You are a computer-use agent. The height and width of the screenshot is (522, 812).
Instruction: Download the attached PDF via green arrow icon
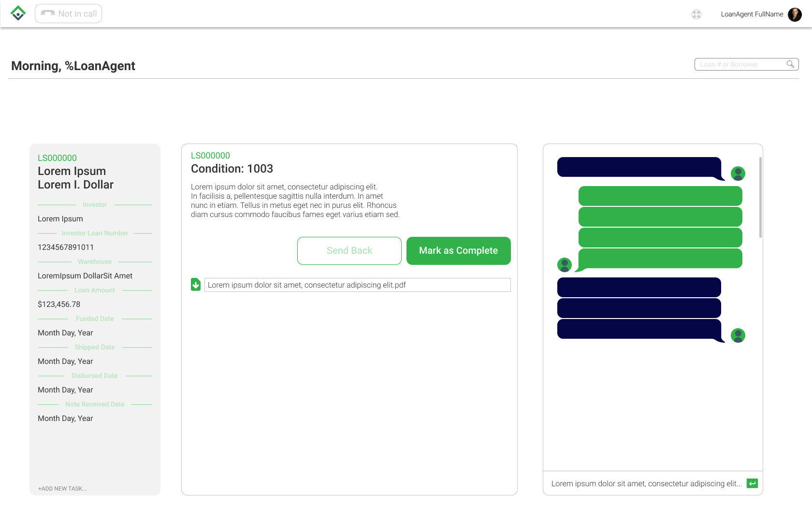click(196, 285)
